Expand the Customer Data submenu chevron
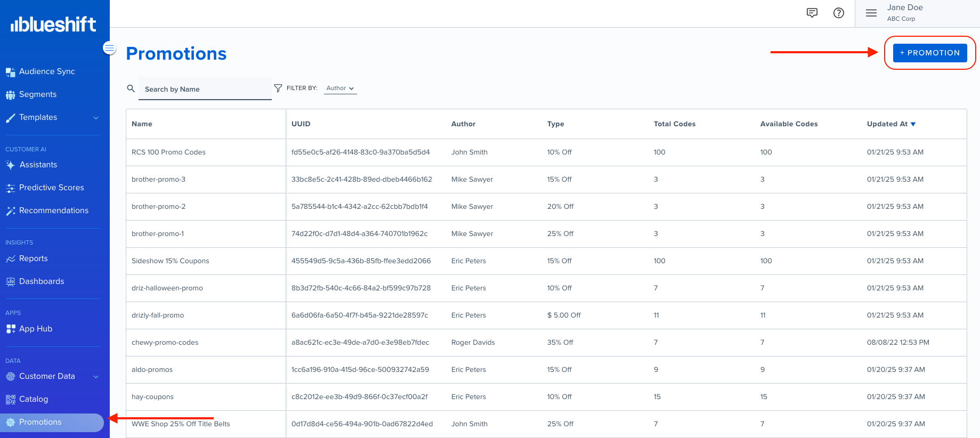The height and width of the screenshot is (438, 980). tap(96, 377)
